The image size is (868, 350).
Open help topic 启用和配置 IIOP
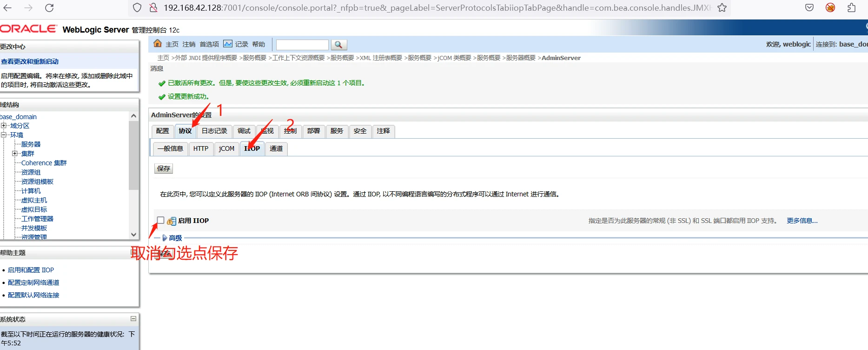tap(31, 270)
